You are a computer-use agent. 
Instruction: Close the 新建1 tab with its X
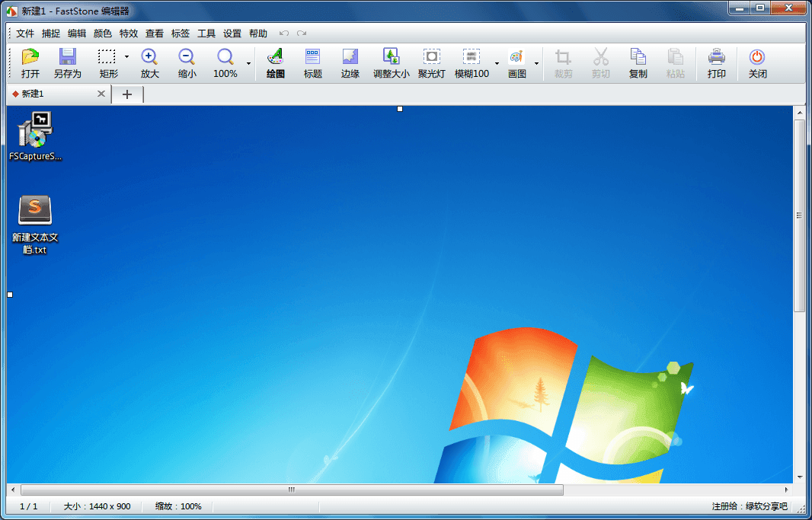tap(101, 94)
